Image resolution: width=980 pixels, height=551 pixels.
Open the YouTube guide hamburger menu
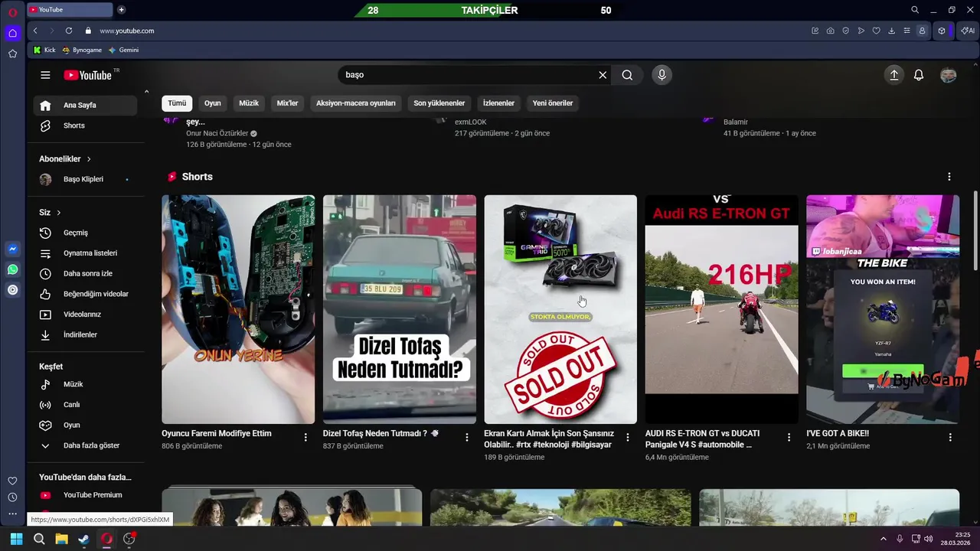tap(45, 75)
